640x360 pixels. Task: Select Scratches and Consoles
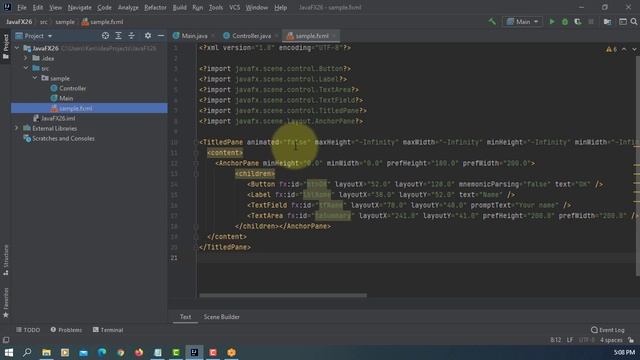click(x=63, y=138)
